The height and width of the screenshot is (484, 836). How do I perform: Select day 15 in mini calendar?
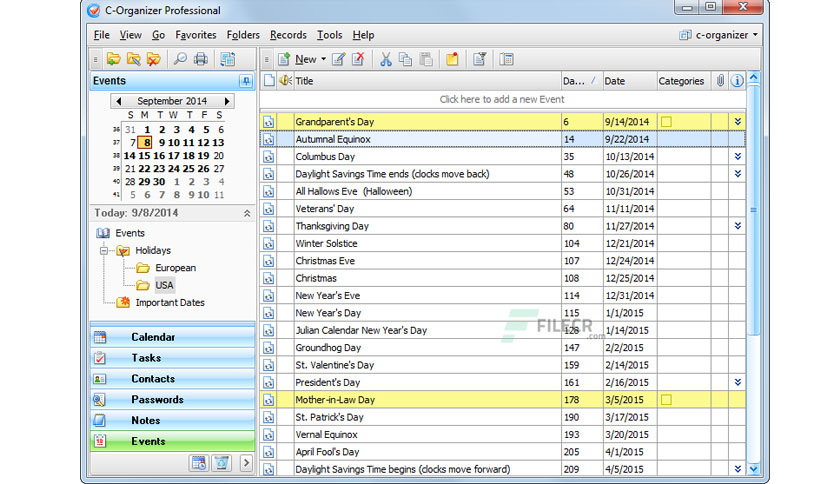[144, 156]
